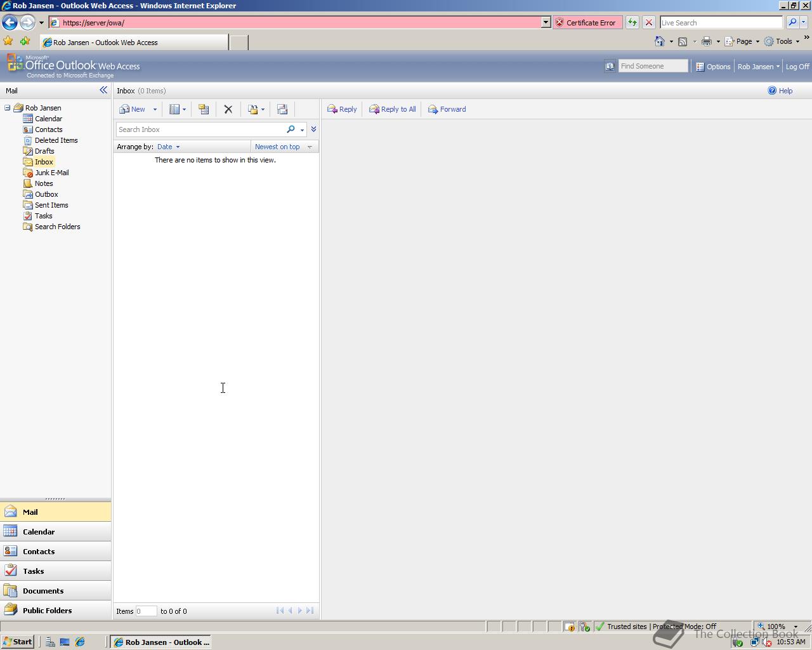Click the Check Messages toolbar icon
The image size is (812, 650).
click(204, 109)
